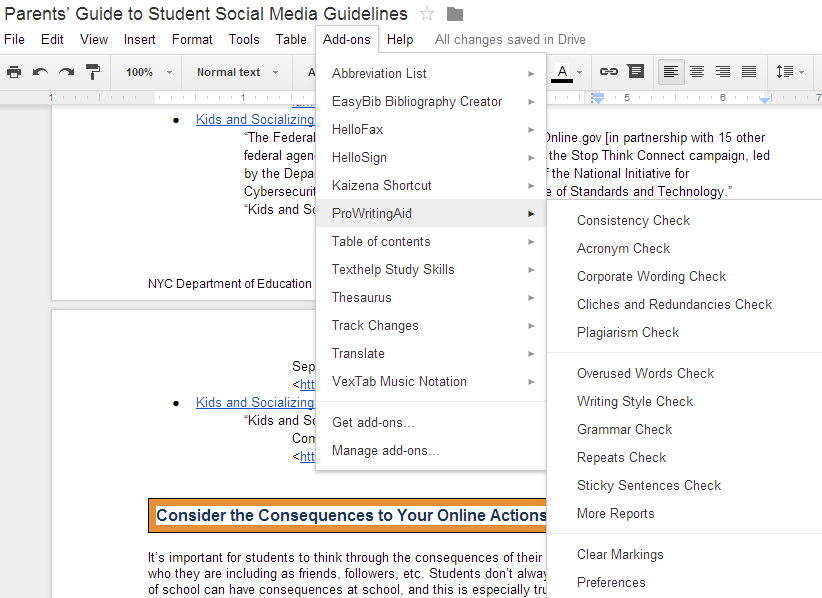Follow the Kids and Socializing link above "The Federal"
822x598 pixels.
point(255,119)
